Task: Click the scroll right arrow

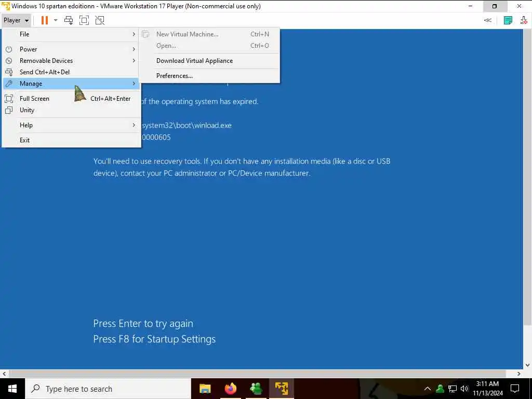Action: (519, 374)
